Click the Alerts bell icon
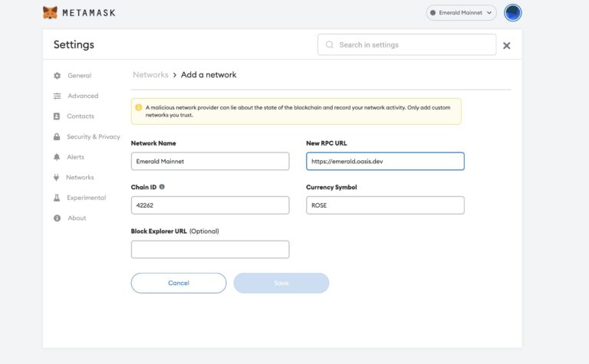 pos(57,157)
